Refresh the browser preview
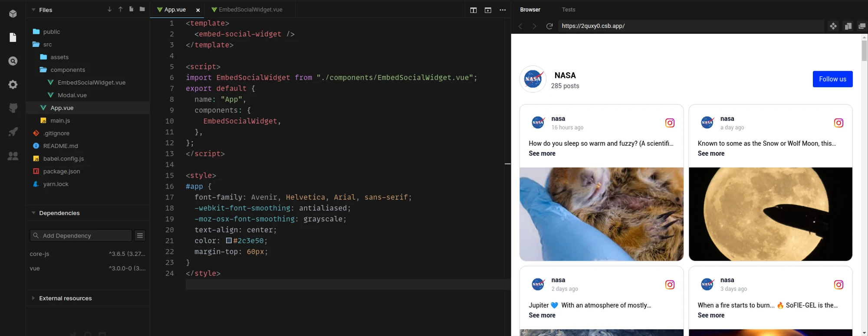 549,26
